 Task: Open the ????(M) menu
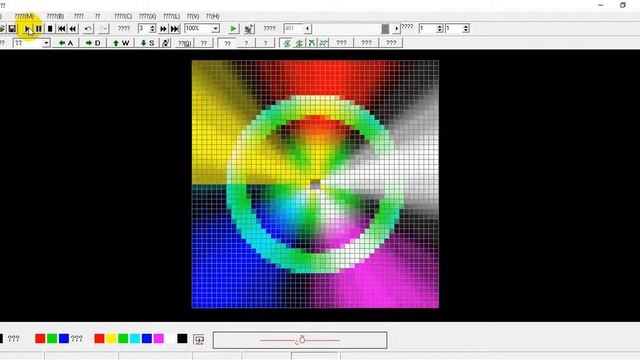click(24, 16)
